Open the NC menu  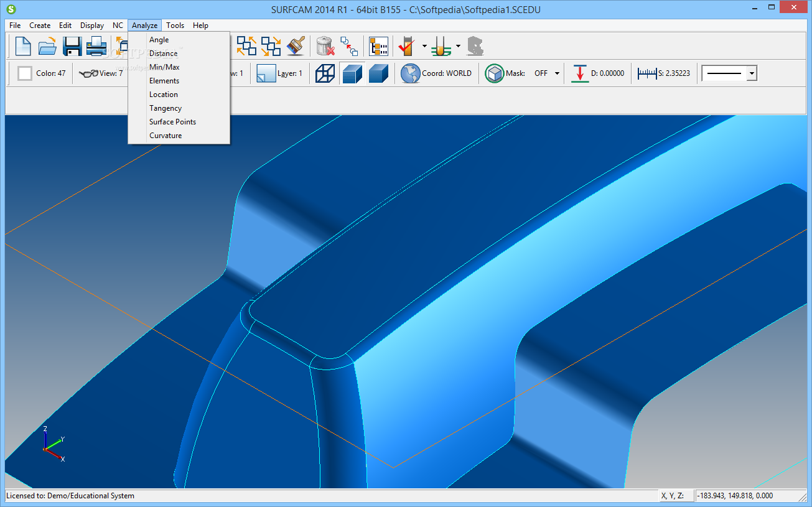(x=118, y=26)
